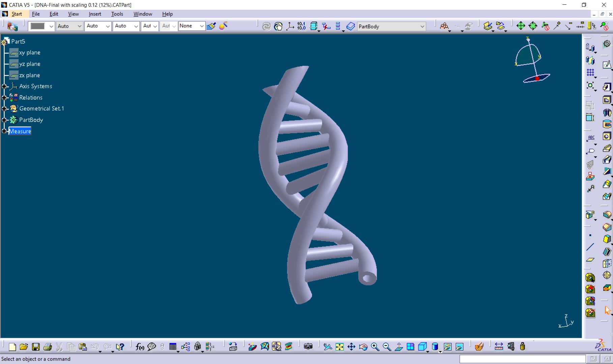This screenshot has height=364, width=613.
Task: Click the Update All icon
Action: pos(266,26)
